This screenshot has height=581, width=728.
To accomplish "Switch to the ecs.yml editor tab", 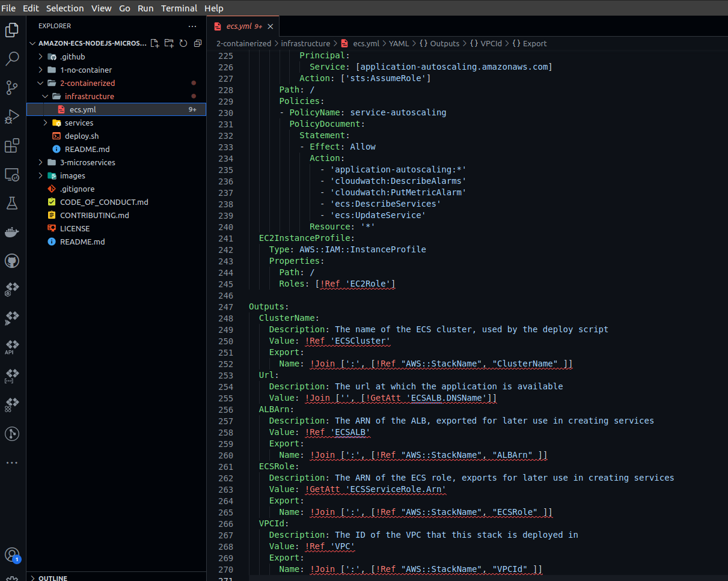I will tap(239, 26).
